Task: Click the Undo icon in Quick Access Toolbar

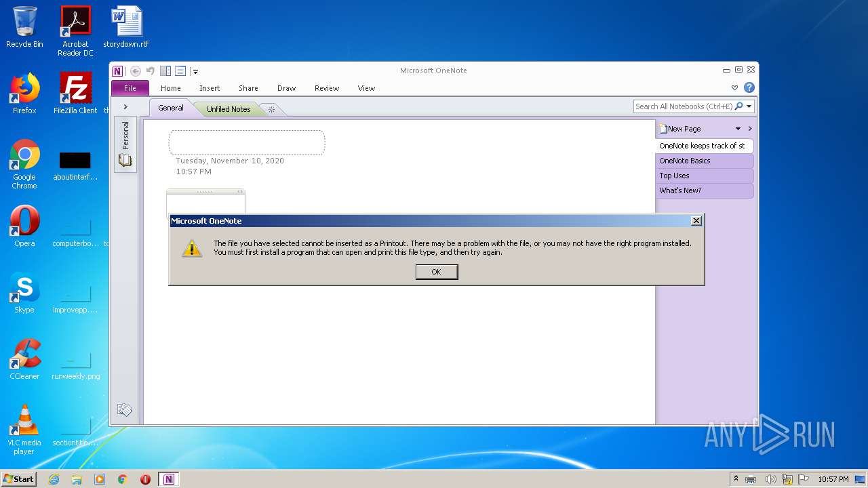Action: tap(151, 70)
